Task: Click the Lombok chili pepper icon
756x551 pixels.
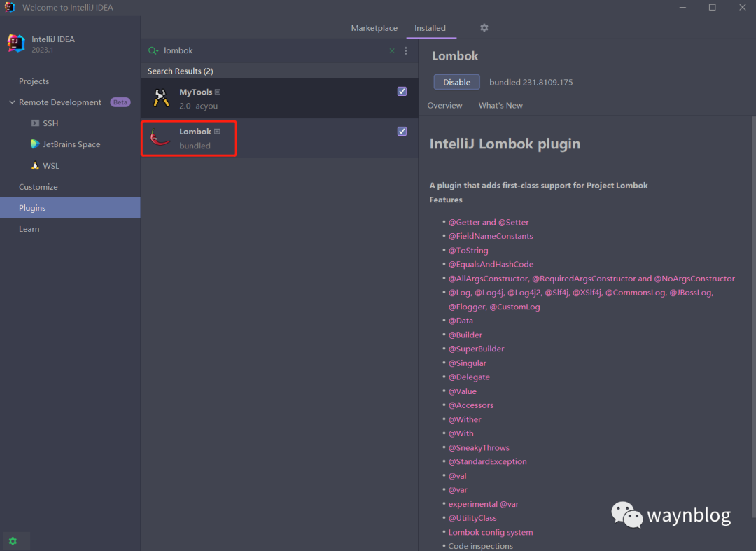Action: (160, 138)
